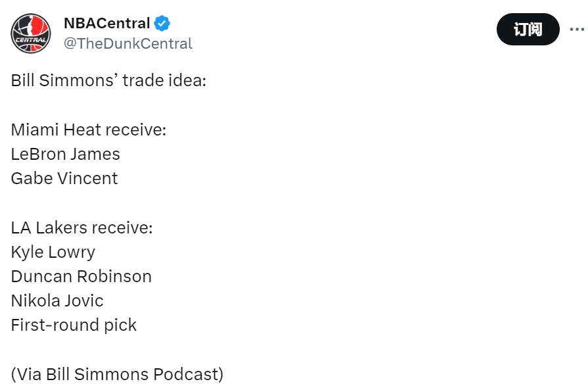
Task: Click the "First-round pick" line
Action: 74,326
